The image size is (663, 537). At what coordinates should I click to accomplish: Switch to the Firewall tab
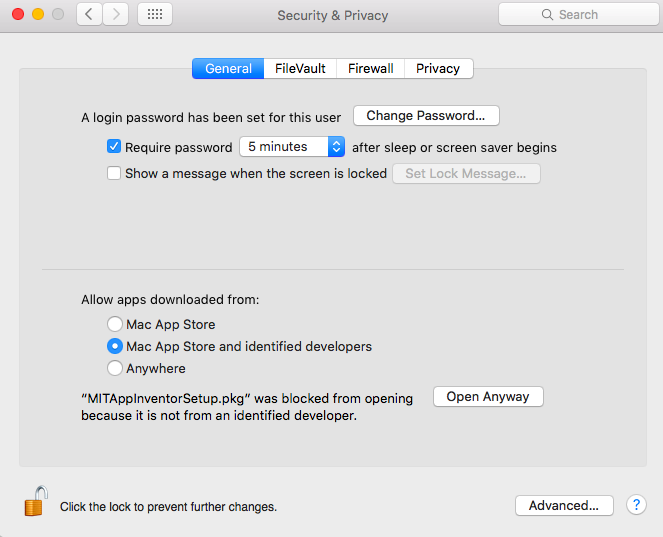tap(370, 68)
